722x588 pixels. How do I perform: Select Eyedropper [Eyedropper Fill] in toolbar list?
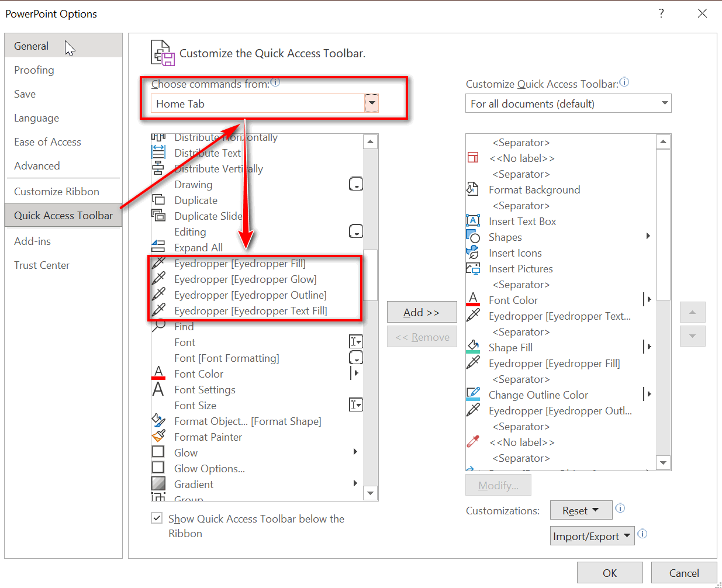[x=561, y=363]
